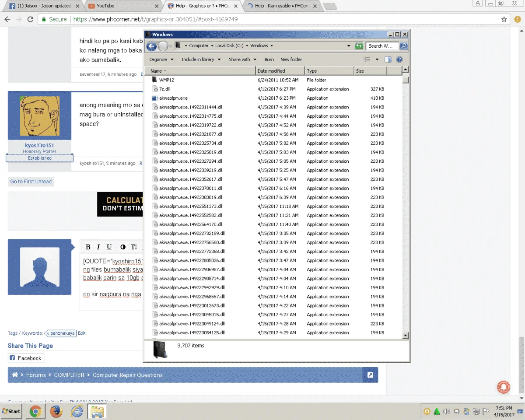Open Computer Repair Questions breadcrumb link

point(128,375)
